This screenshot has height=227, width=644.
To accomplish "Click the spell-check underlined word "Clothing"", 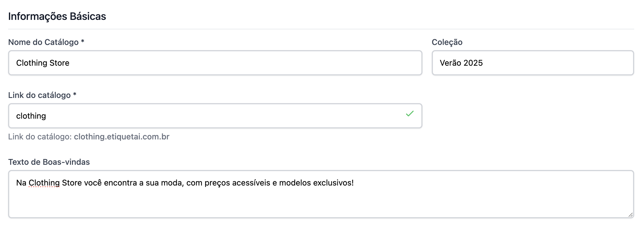I will point(44,183).
